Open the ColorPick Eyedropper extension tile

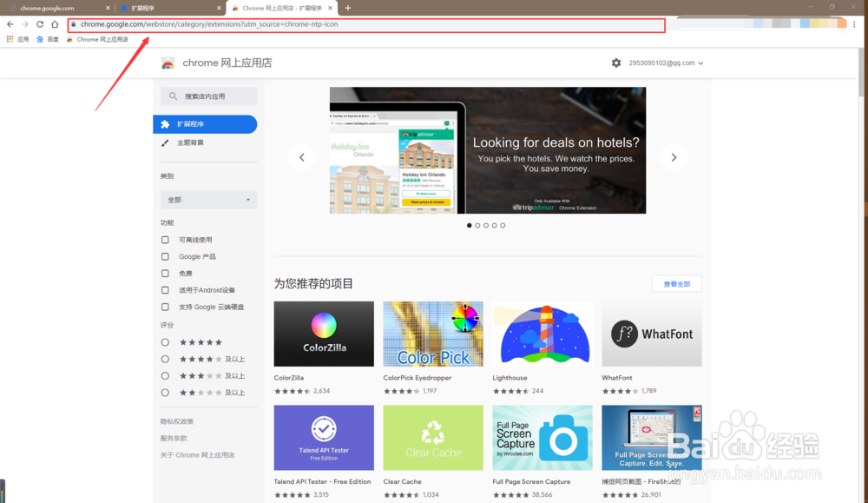point(433,334)
